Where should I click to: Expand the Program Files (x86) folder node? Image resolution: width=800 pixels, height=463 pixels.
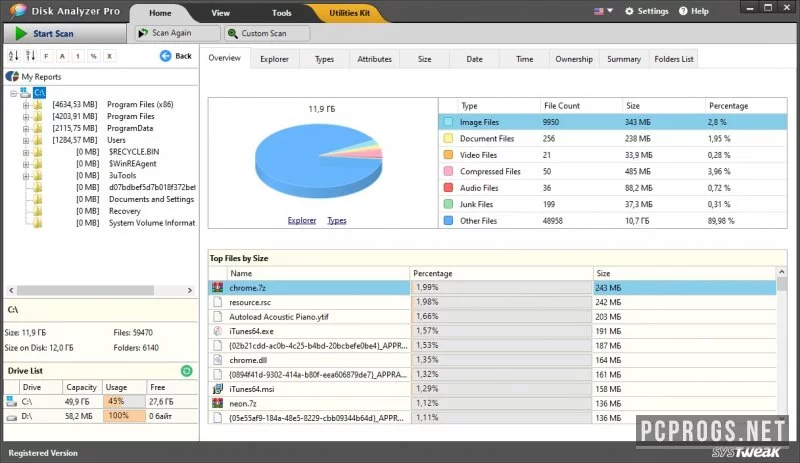click(x=26, y=105)
